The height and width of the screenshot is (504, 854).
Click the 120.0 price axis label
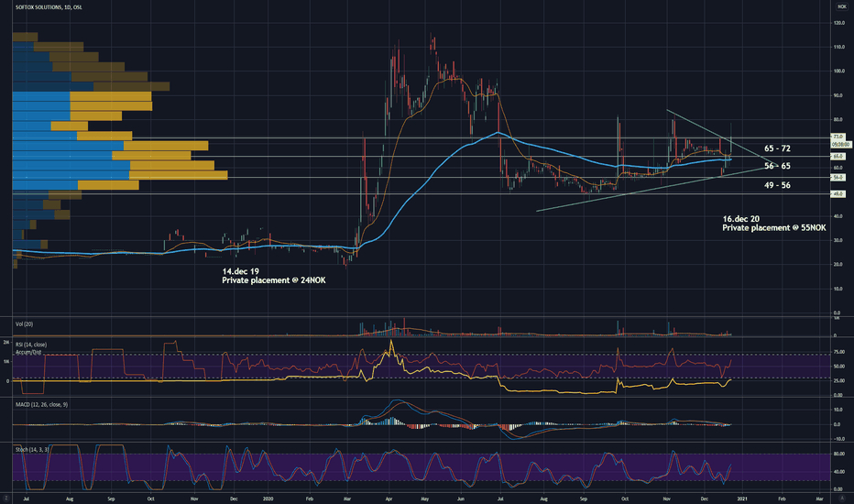click(x=838, y=23)
